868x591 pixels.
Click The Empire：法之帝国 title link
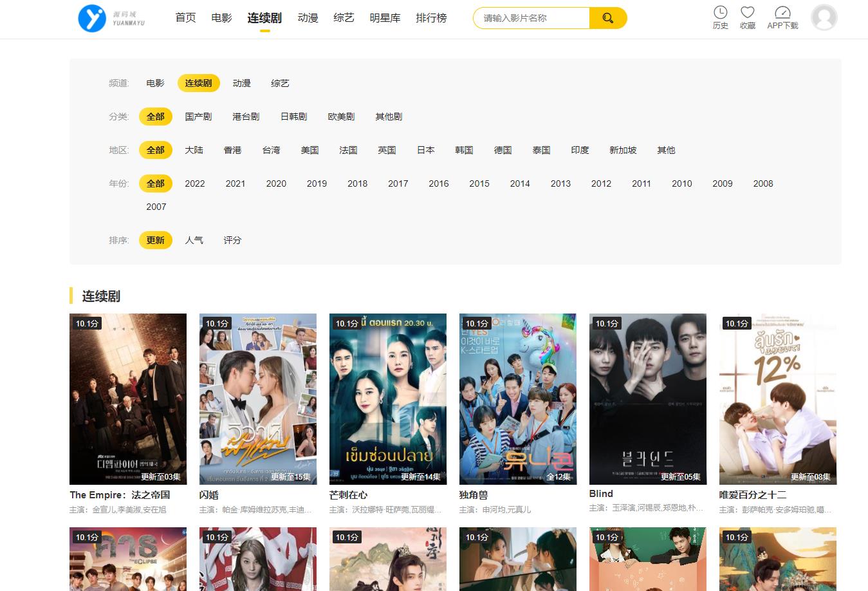120,494
